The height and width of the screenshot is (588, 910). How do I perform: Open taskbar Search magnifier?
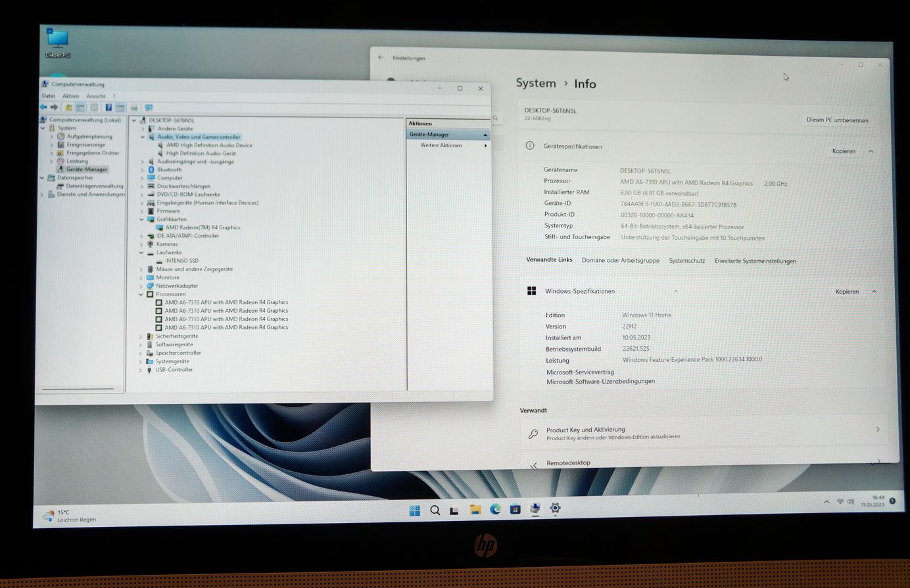pos(435,510)
